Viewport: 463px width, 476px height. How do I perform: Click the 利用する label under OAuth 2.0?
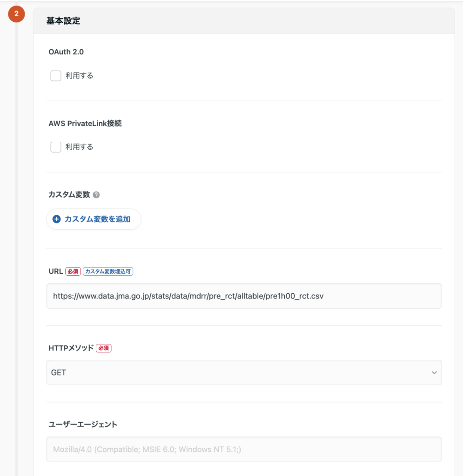pos(79,76)
